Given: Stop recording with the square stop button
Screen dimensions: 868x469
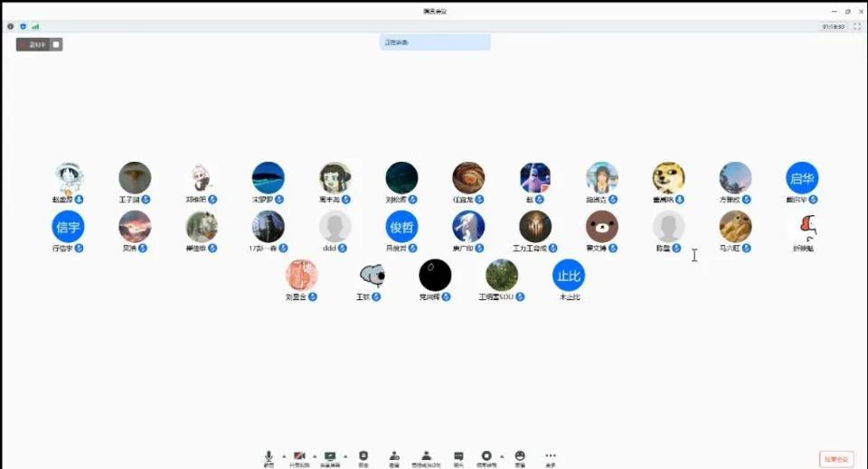Looking at the screenshot, I should (56, 44).
